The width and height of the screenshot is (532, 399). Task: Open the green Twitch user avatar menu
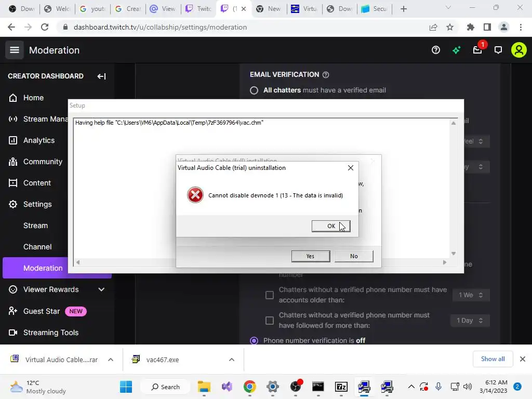pyautogui.click(x=519, y=50)
